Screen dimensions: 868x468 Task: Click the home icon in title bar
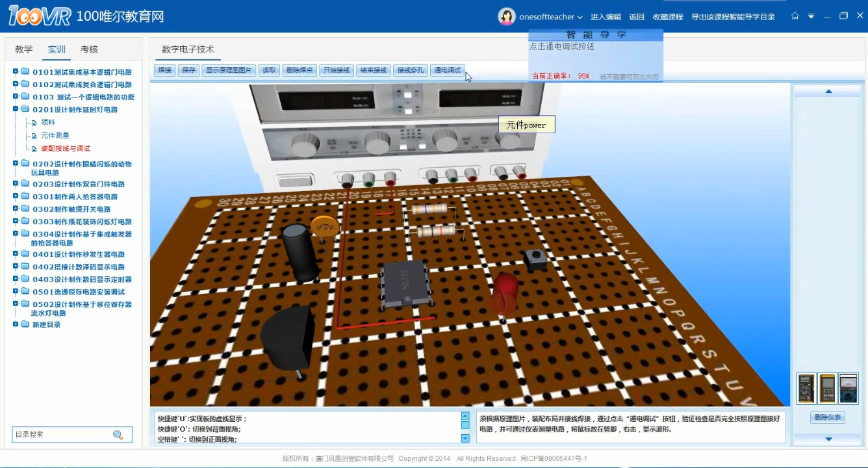coord(795,16)
